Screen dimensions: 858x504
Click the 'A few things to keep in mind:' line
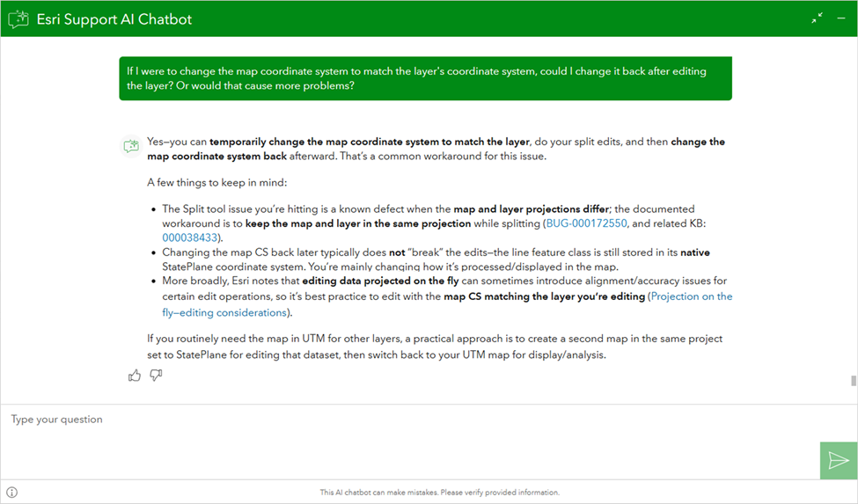216,183
